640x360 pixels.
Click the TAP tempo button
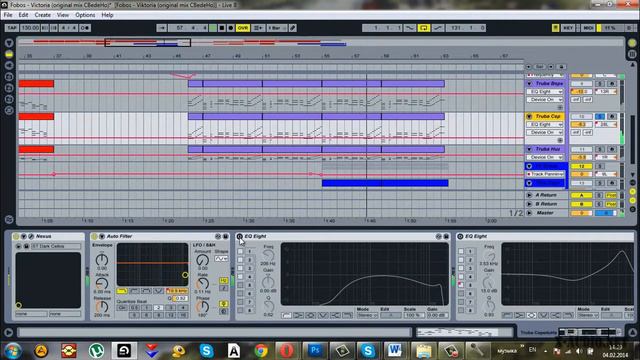click(11, 28)
